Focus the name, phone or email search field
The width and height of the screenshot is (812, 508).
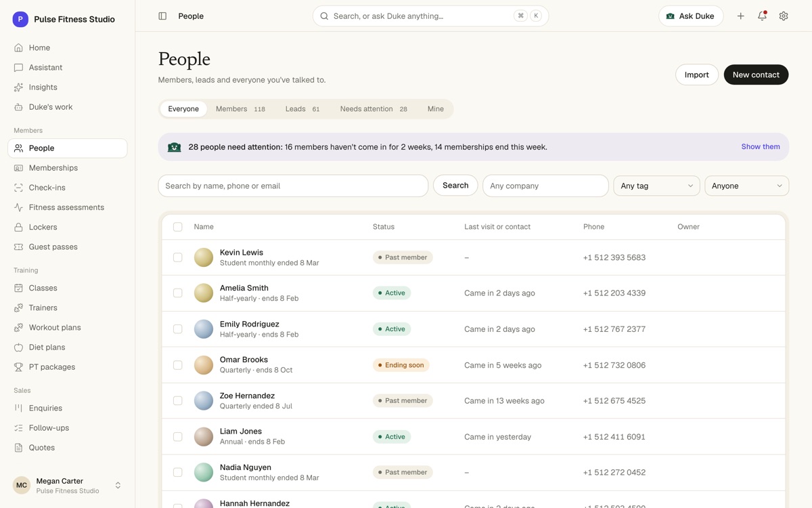[293, 186]
